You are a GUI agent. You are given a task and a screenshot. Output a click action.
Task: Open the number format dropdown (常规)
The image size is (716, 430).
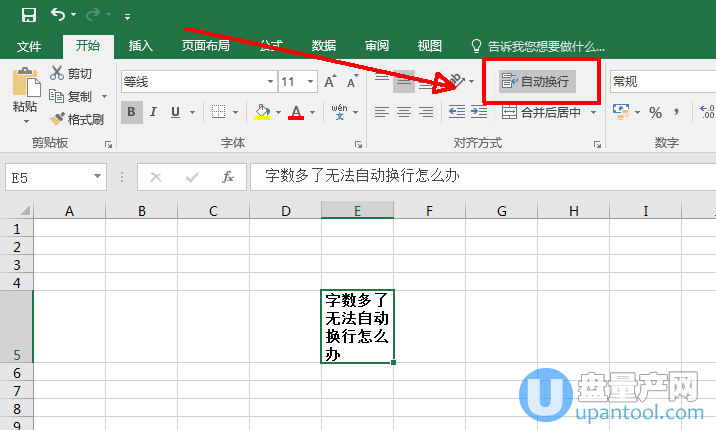(660, 81)
